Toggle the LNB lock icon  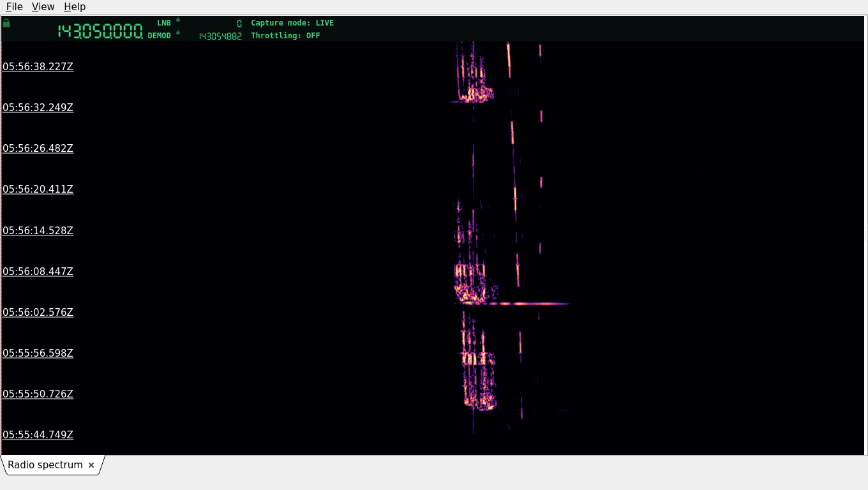(x=178, y=20)
